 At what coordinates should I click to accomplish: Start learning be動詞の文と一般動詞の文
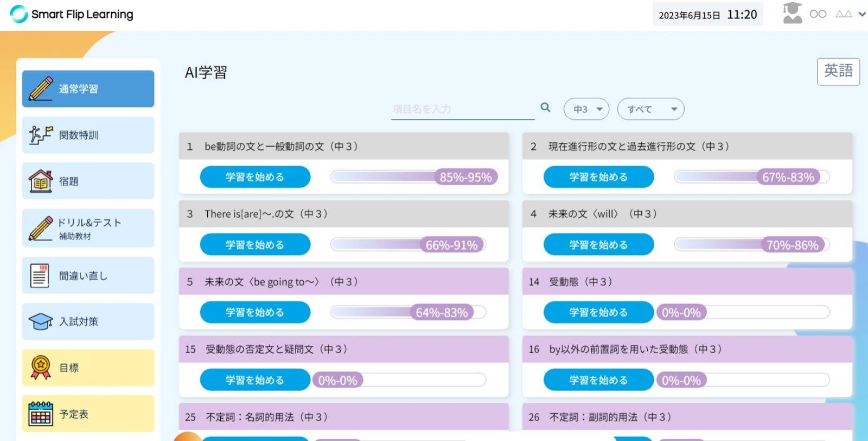255,177
